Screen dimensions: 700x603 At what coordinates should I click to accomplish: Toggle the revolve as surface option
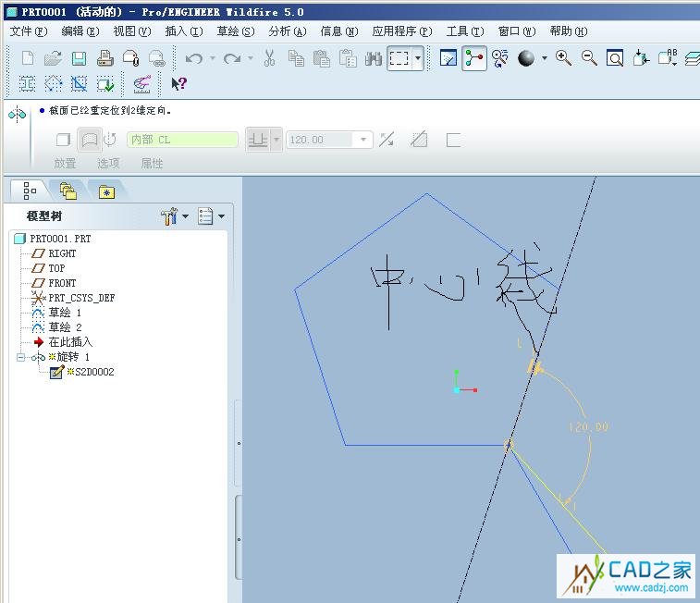tap(89, 140)
